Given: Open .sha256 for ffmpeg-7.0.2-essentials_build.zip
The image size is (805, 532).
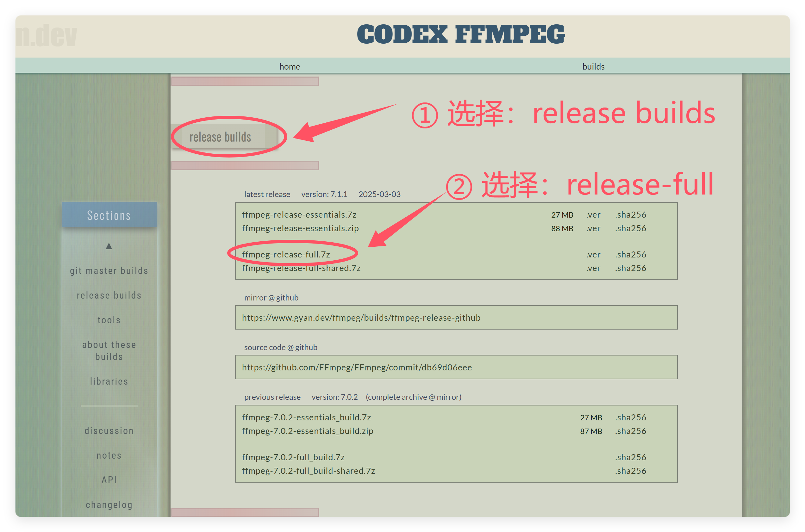Looking at the screenshot, I should point(631,431).
